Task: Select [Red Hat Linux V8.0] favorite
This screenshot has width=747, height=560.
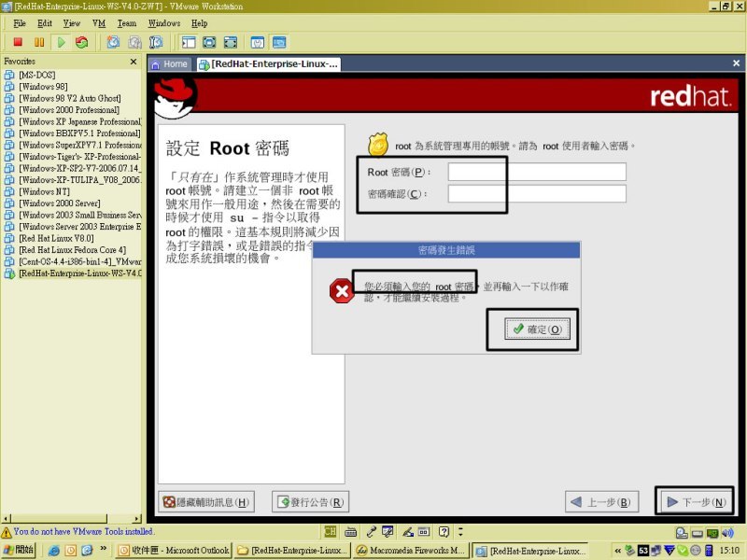Action: coord(56,238)
